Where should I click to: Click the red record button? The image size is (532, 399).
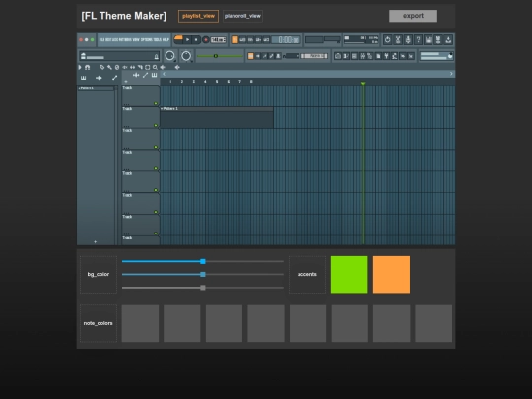(206, 40)
